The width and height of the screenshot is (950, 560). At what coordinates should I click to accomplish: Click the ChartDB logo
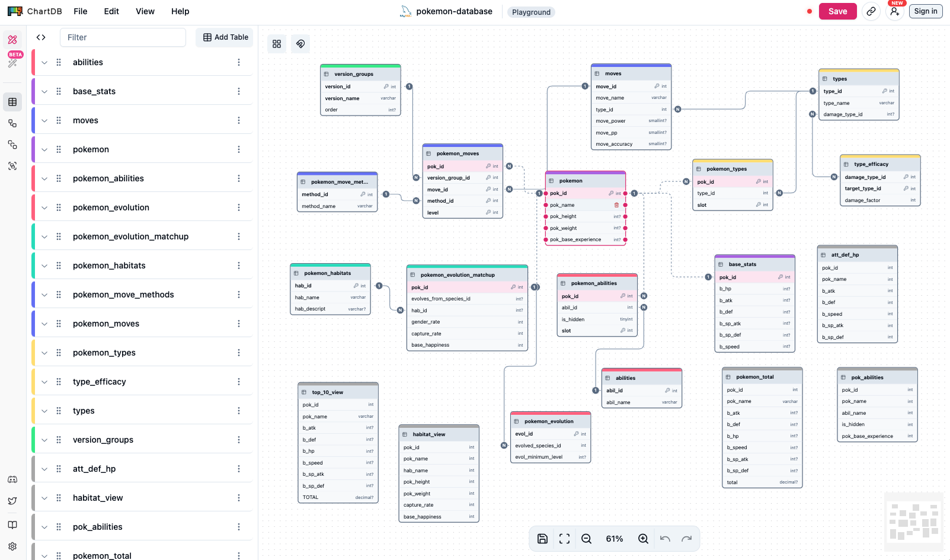35,11
